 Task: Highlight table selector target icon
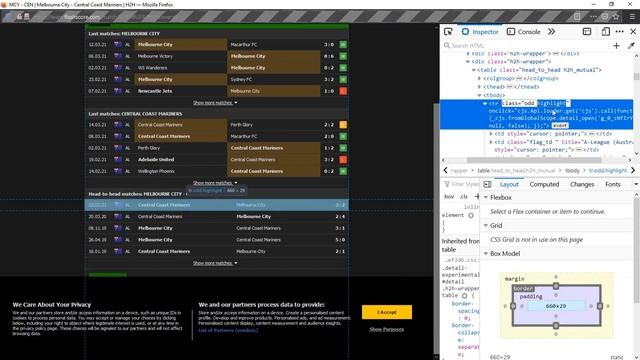tap(464, 296)
